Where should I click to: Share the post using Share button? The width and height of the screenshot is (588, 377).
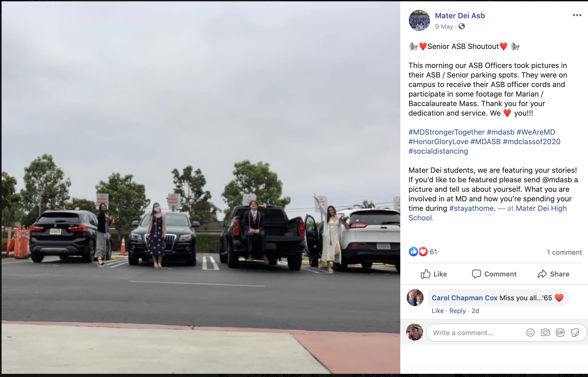553,274
